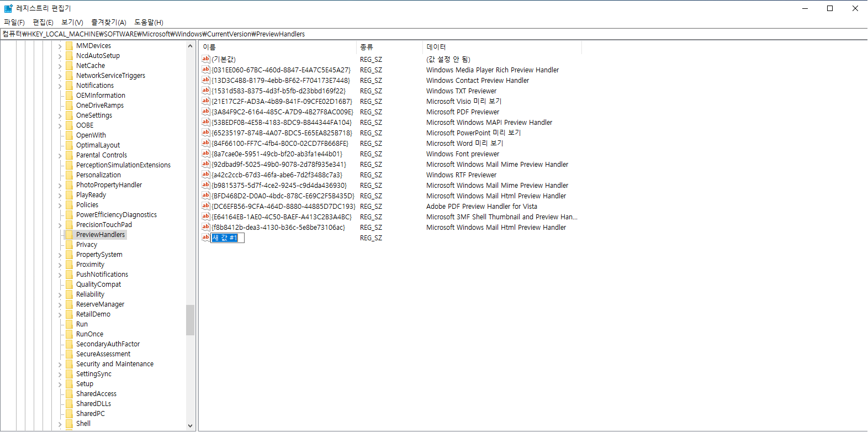The height and width of the screenshot is (432, 868).
Task: Click the Windows Media Player Rich Preview Handler cell
Action: click(x=493, y=70)
